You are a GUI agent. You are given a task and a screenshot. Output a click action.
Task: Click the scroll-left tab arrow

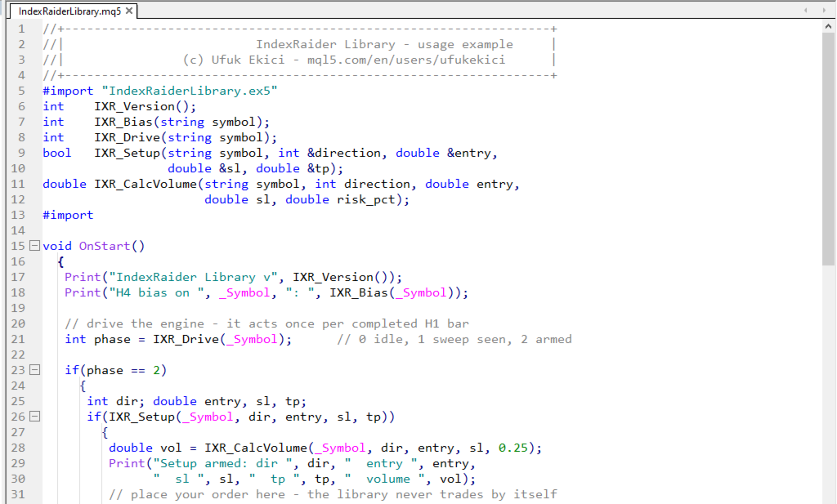pyautogui.click(x=805, y=10)
